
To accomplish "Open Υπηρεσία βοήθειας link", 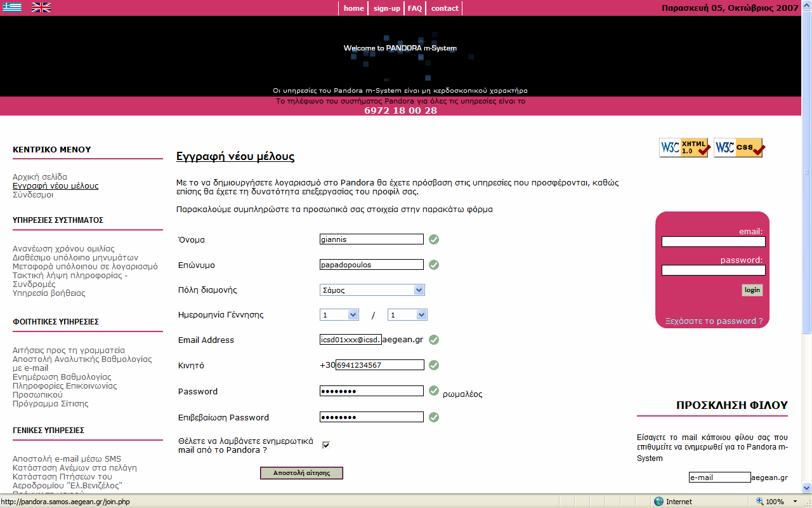I will (x=49, y=293).
